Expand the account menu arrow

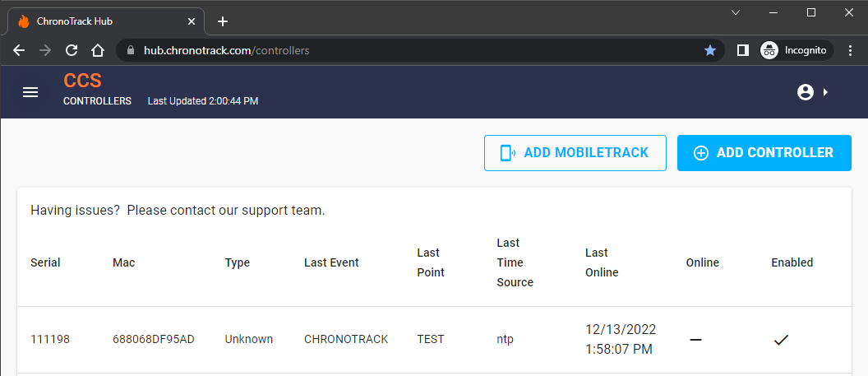click(825, 92)
